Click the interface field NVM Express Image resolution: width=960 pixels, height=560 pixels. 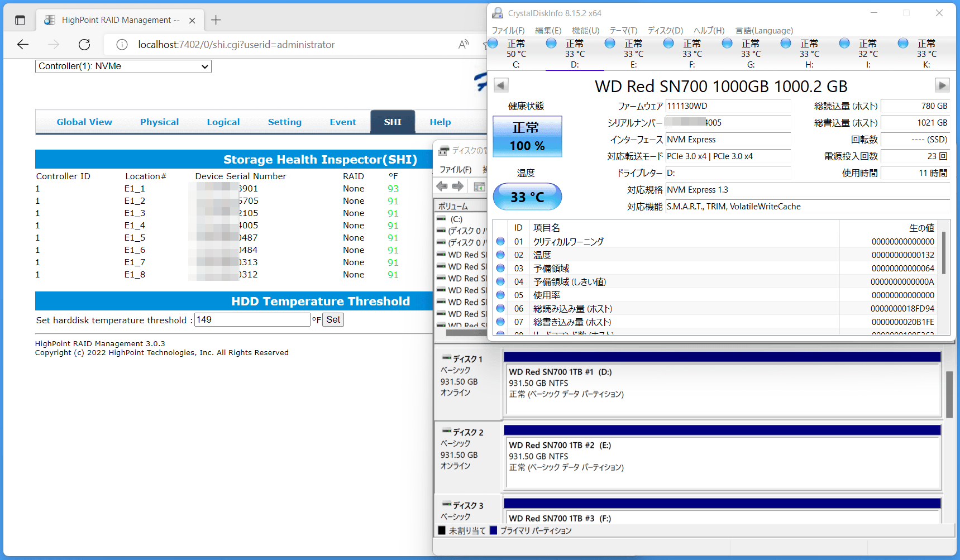click(x=728, y=140)
